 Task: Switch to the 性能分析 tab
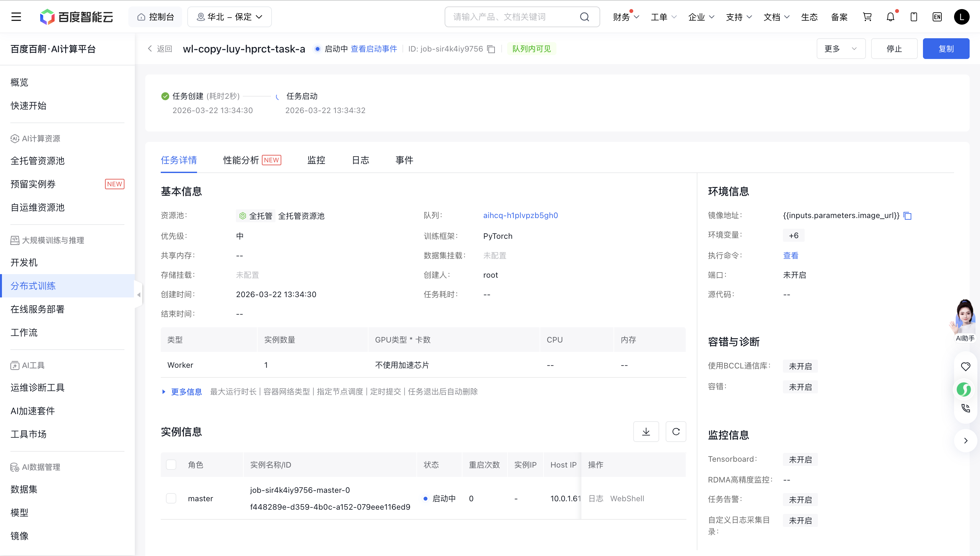click(x=241, y=160)
